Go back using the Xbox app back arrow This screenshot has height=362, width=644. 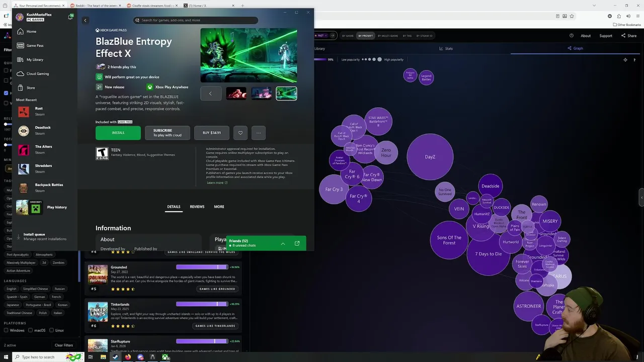click(85, 20)
